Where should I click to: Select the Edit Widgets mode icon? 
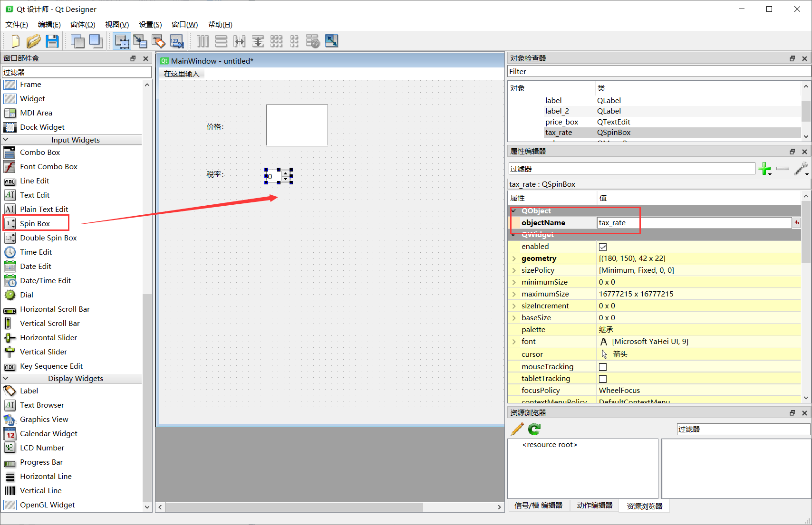point(122,41)
